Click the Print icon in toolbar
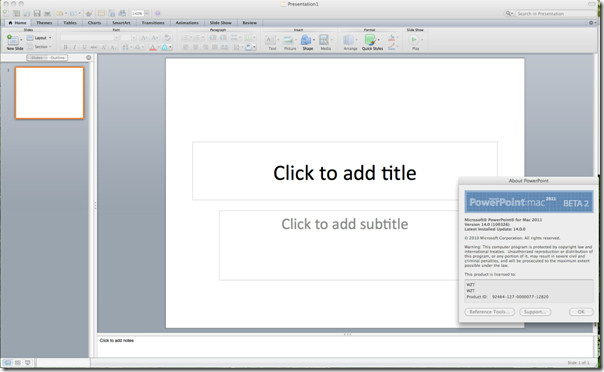Image resolution: width=604 pixels, height=372 pixels. tap(47, 13)
